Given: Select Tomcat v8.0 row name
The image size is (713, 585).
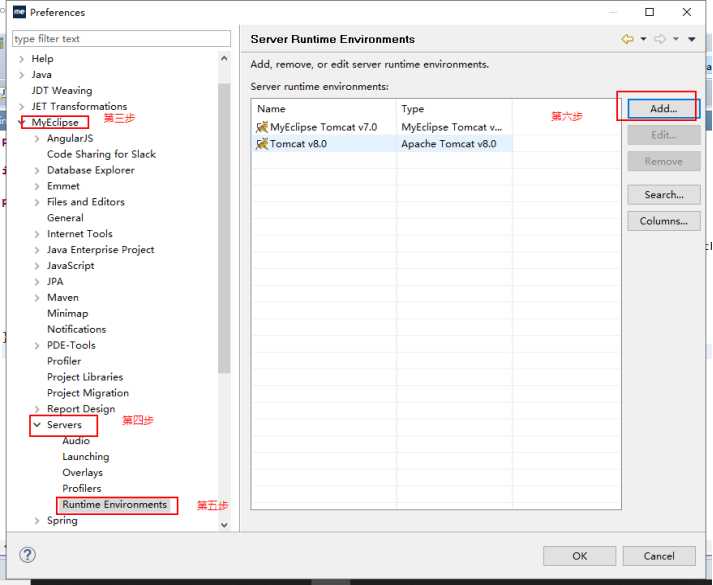Looking at the screenshot, I should point(298,144).
